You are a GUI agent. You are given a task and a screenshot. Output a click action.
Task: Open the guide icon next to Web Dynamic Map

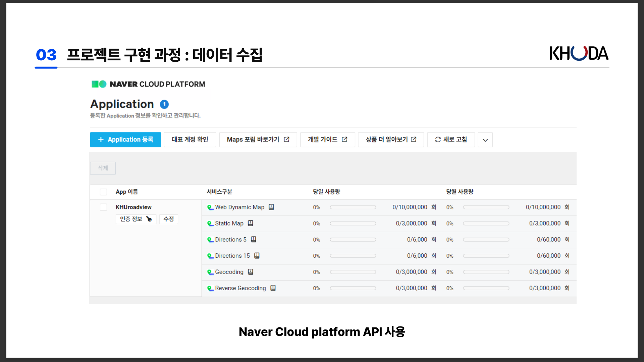(x=271, y=207)
